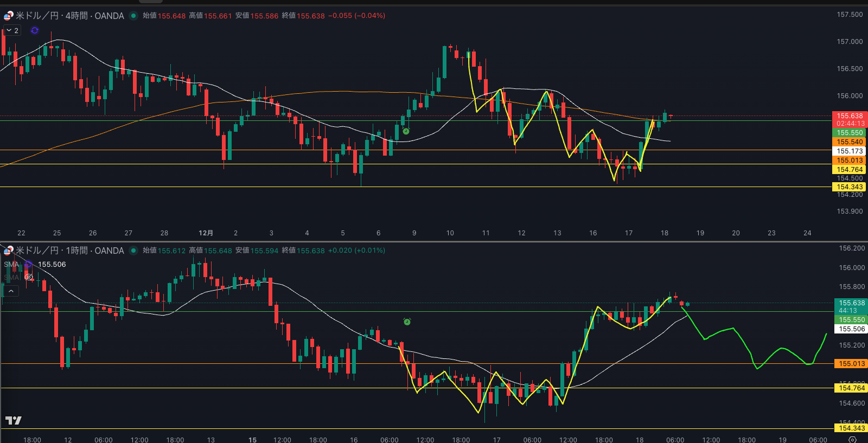Show the hidden SMA via crossed-eye icon

tap(29, 277)
